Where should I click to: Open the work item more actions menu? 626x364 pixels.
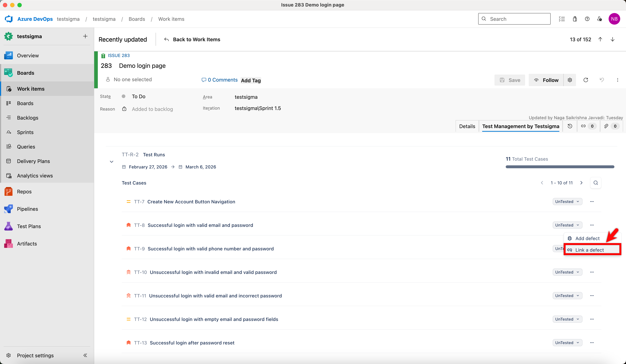(x=617, y=80)
